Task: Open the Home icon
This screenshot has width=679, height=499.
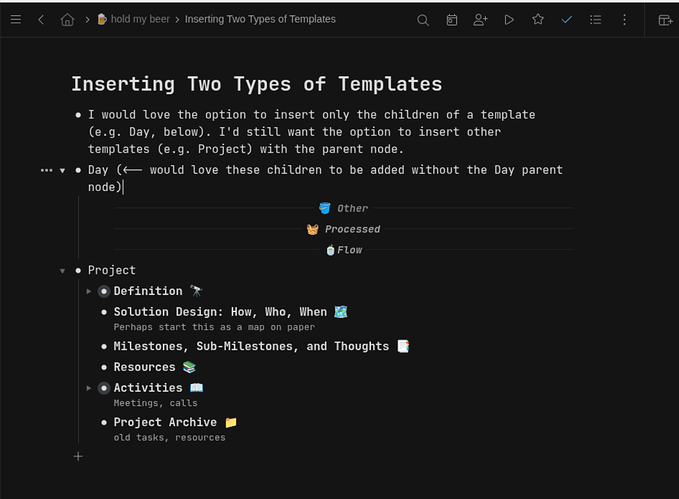Action: (67, 19)
